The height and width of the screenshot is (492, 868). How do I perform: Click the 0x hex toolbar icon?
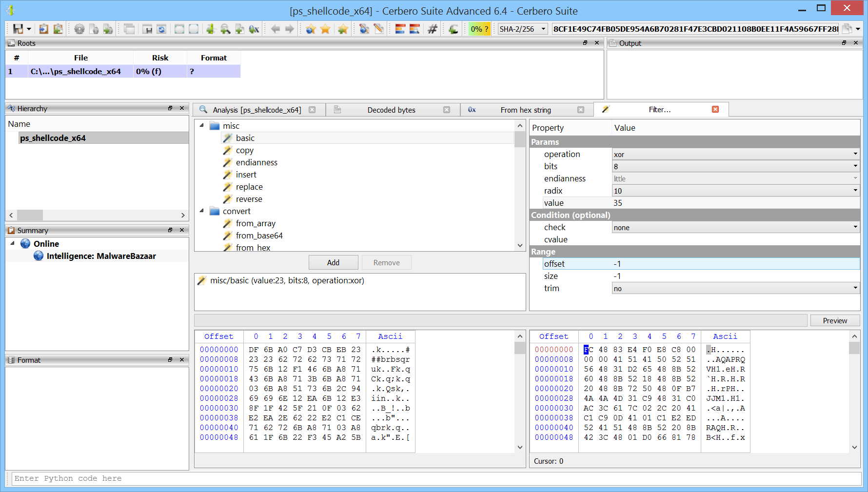point(254,29)
